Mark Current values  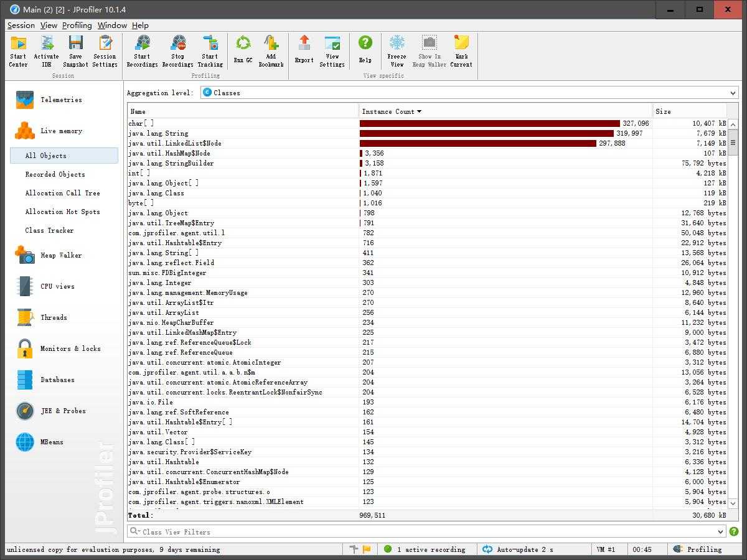461,51
